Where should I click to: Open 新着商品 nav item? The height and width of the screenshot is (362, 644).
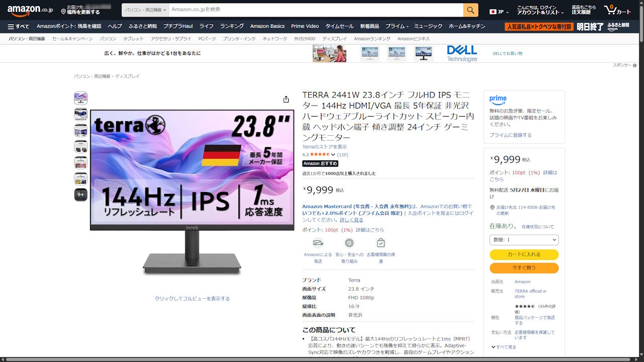pos(370,26)
